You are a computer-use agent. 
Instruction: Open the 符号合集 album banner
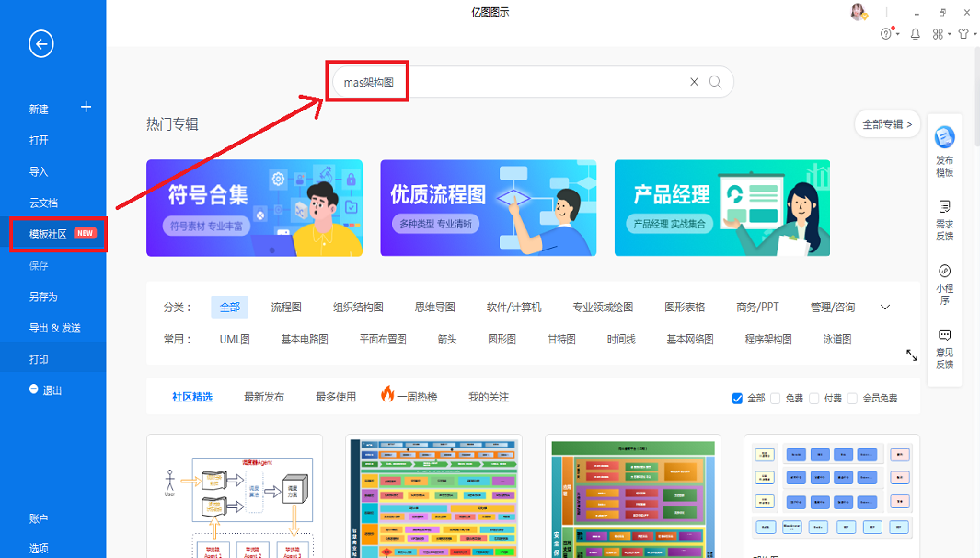point(254,208)
